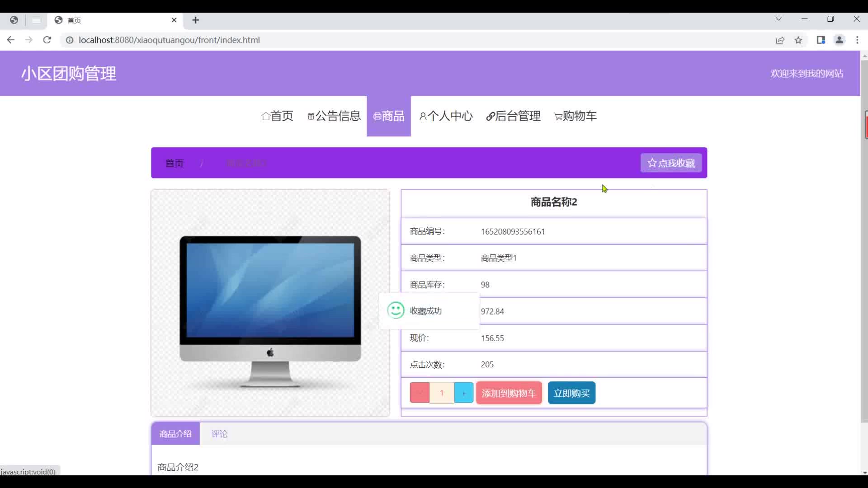The image size is (868, 488).
Task: Click the 小区团购管理 site title
Action: click(x=69, y=73)
